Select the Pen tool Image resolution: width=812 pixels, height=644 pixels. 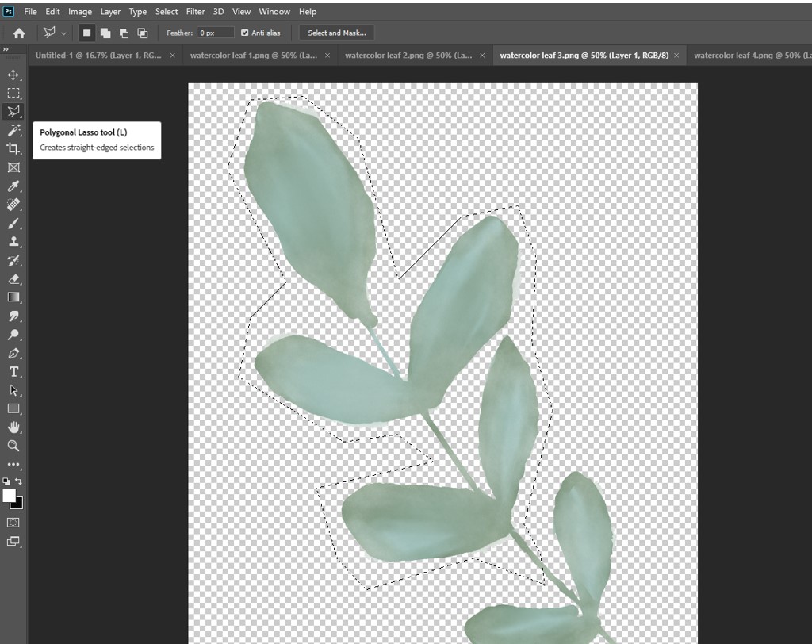tap(13, 354)
